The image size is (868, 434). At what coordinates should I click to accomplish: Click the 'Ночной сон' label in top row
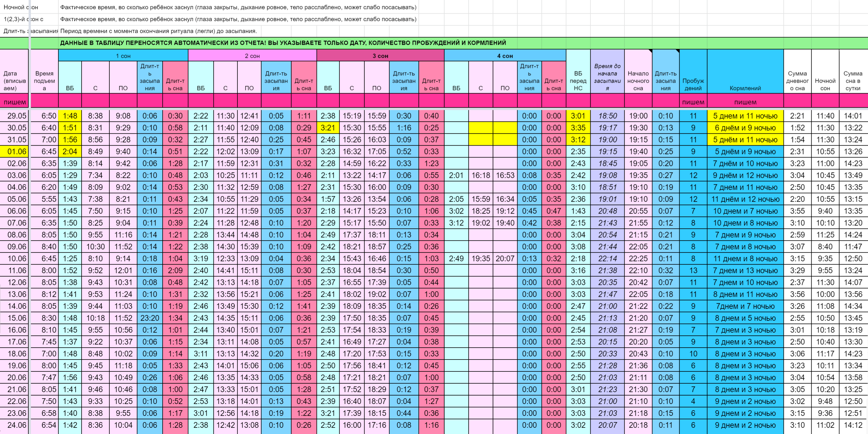pyautogui.click(x=21, y=7)
